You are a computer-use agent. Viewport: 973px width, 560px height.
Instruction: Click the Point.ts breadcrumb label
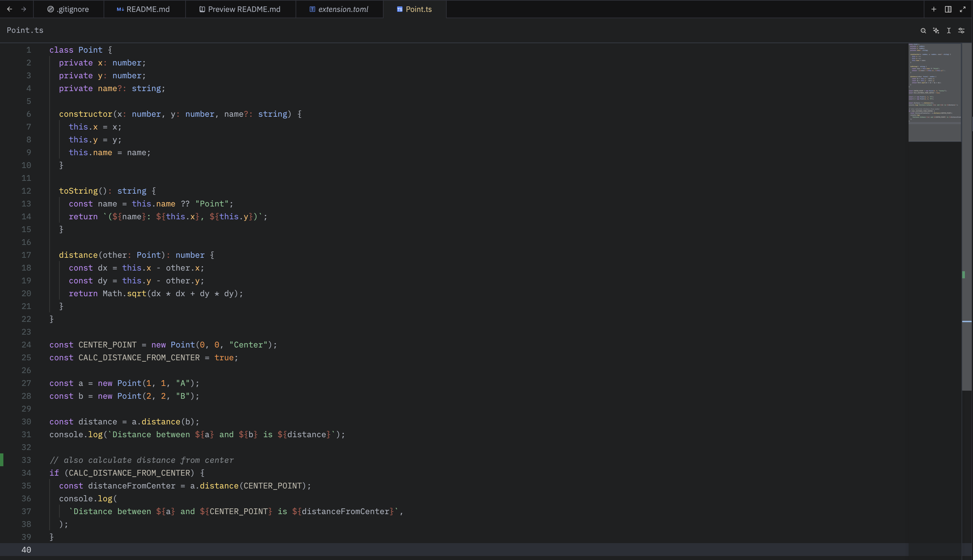point(25,30)
